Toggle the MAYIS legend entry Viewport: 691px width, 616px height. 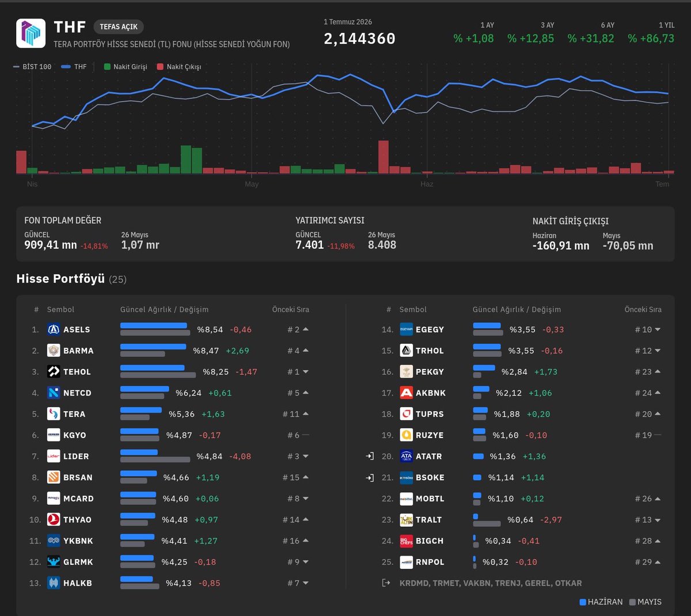point(646,602)
